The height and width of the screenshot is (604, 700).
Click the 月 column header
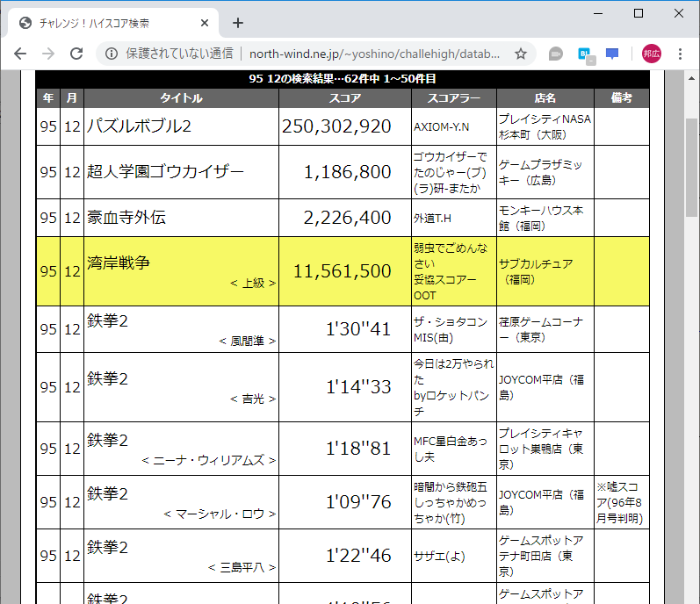point(72,98)
